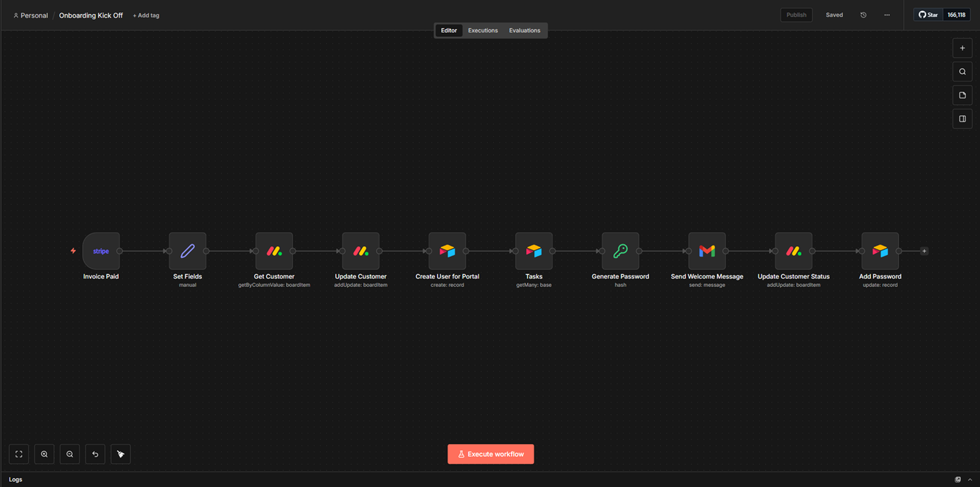The width and height of the screenshot is (980, 487).
Task: Select the Create User for Portal node
Action: pos(447,251)
